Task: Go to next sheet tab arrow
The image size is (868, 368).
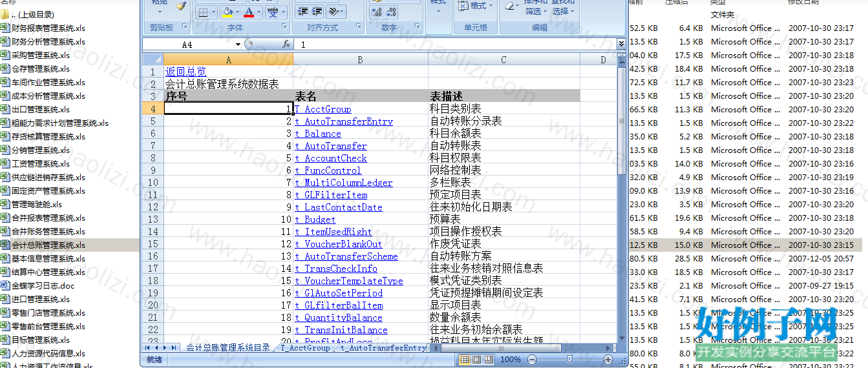Action: tap(165, 347)
